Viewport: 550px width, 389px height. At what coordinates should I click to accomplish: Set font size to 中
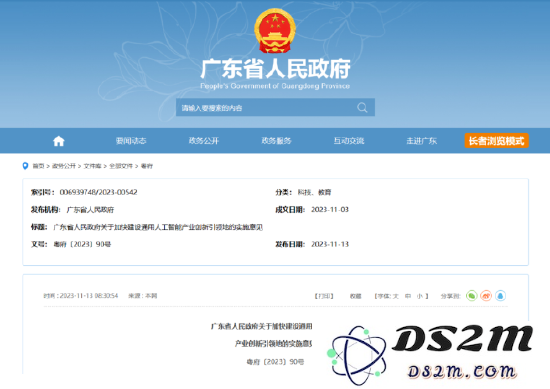click(x=408, y=296)
